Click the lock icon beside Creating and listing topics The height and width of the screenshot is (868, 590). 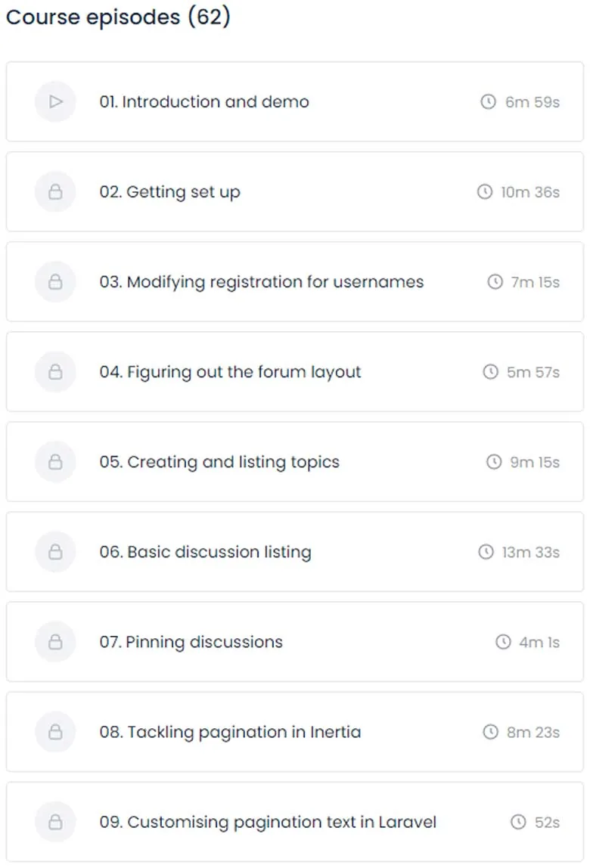pyautogui.click(x=55, y=462)
